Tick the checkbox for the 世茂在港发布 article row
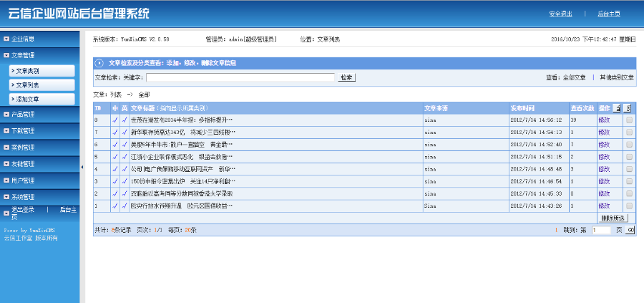644x303 pixels. (629, 120)
